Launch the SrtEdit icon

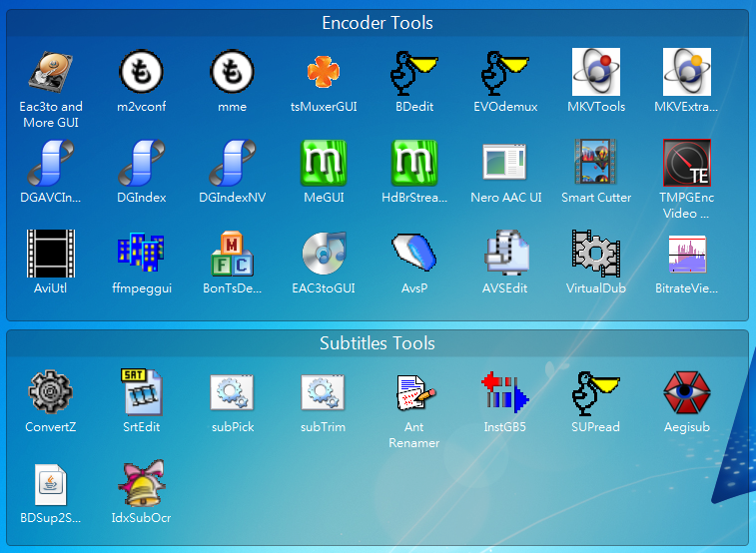(x=141, y=392)
